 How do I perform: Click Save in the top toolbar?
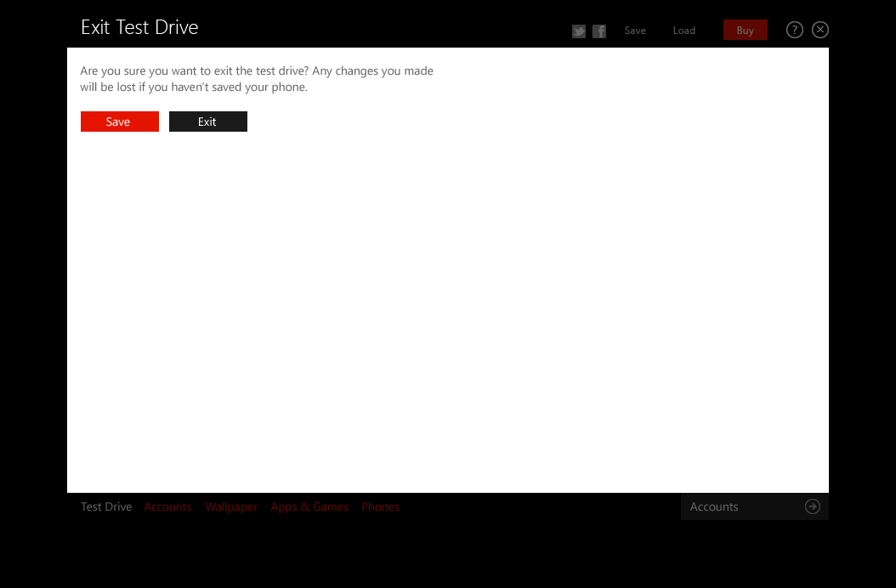(635, 31)
